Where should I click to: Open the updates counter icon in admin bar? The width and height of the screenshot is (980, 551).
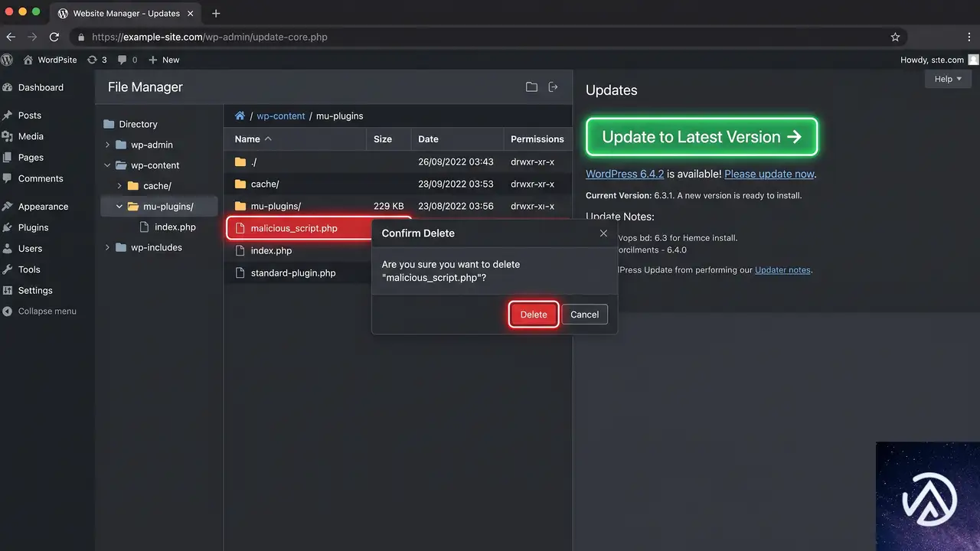point(97,60)
